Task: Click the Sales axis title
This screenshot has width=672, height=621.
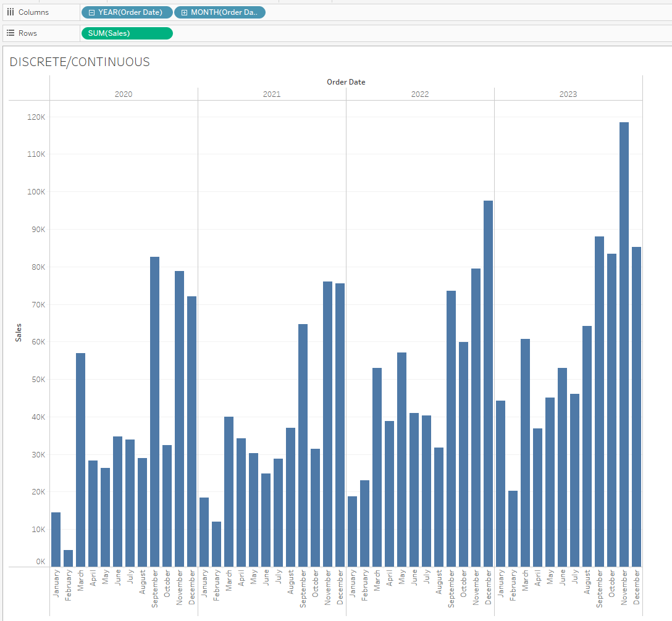Action: pos(19,332)
